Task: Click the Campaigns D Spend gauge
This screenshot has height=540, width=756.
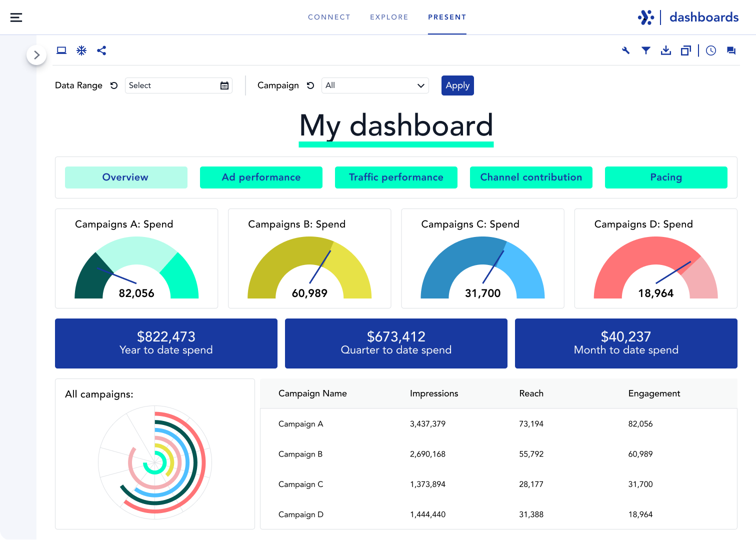Action: [655, 268]
